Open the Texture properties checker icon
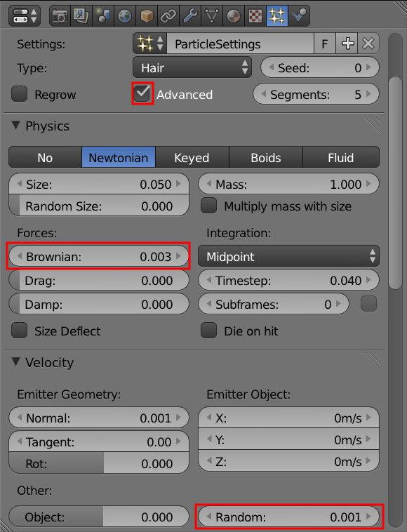This screenshot has width=407, height=532. coord(255,16)
